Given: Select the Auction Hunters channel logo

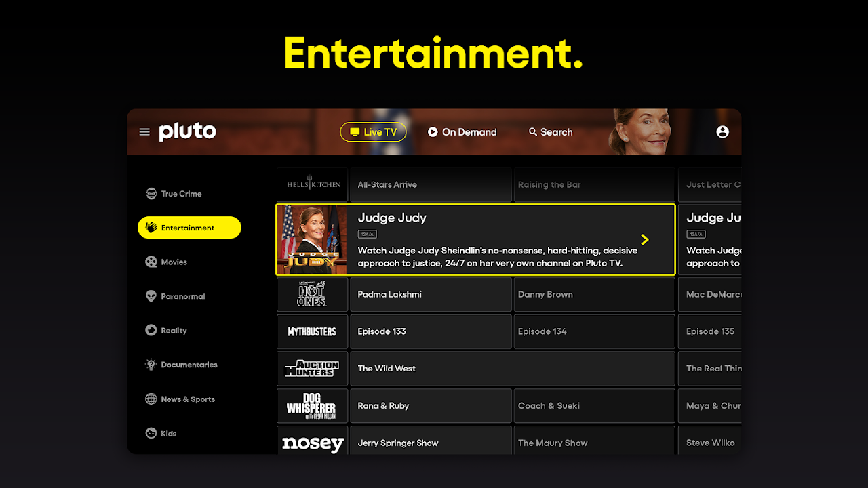Looking at the screenshot, I should (313, 369).
